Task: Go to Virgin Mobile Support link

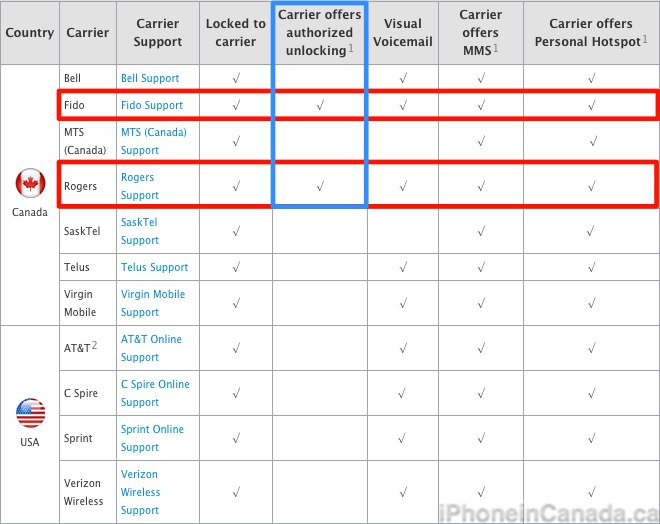Action: [153, 303]
